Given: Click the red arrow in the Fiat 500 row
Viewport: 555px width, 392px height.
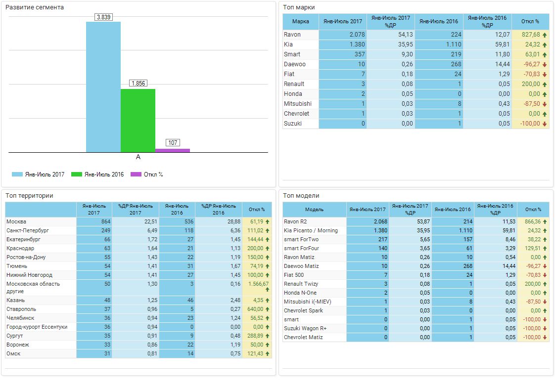Looking at the screenshot, I should pyautogui.click(x=545, y=275).
